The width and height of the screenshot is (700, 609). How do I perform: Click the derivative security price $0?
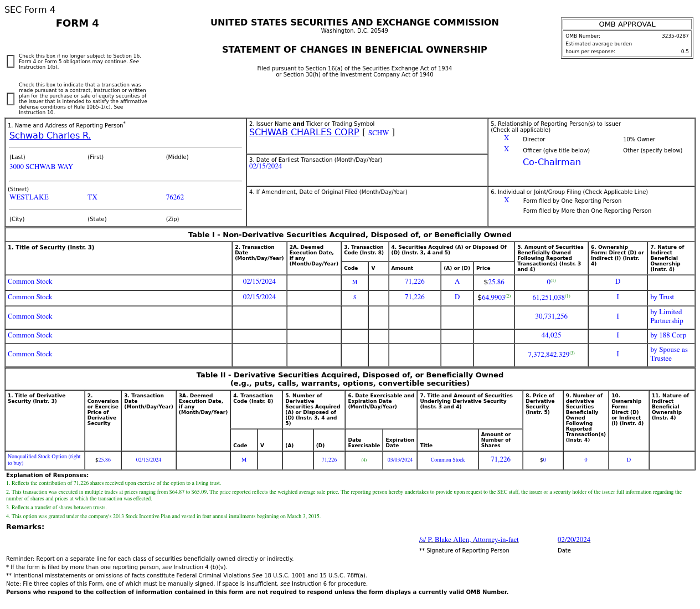pyautogui.click(x=543, y=460)
